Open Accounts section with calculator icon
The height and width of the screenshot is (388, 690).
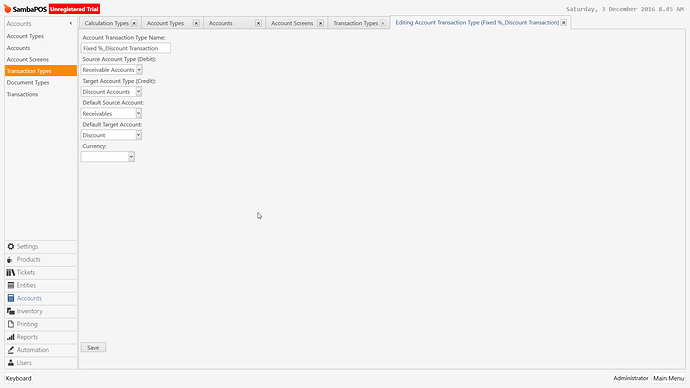click(x=40, y=298)
